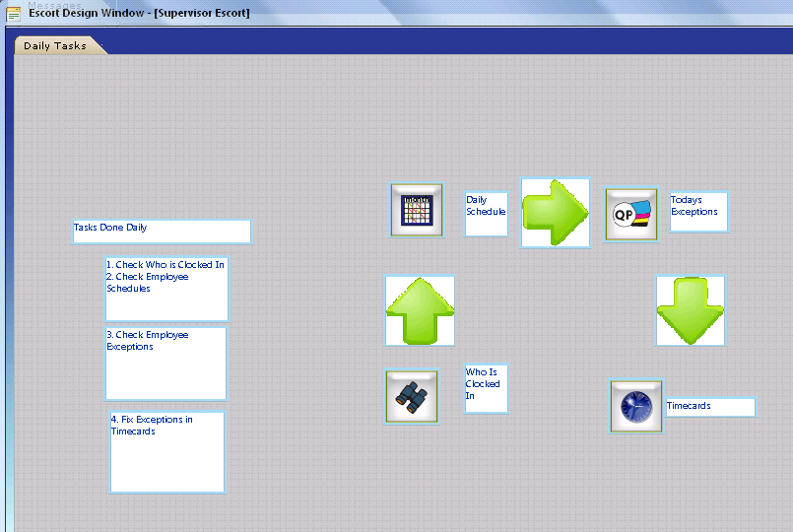Select the Todays Exceptions label
This screenshot has width=793, height=532.
(698, 212)
